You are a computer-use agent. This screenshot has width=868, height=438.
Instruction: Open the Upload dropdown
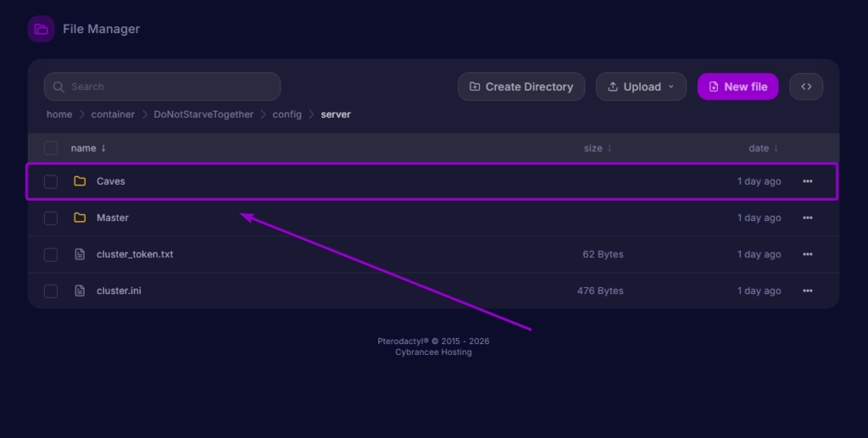coord(641,86)
